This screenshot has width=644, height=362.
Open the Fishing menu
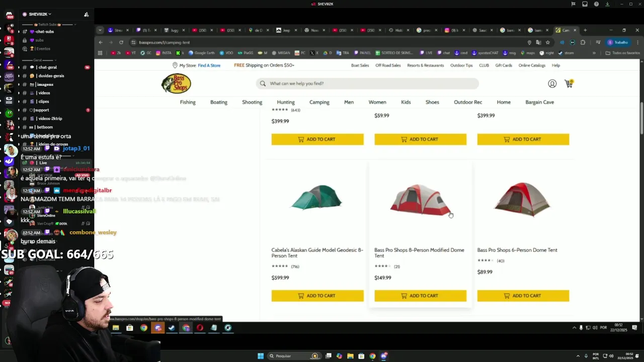coord(188,102)
